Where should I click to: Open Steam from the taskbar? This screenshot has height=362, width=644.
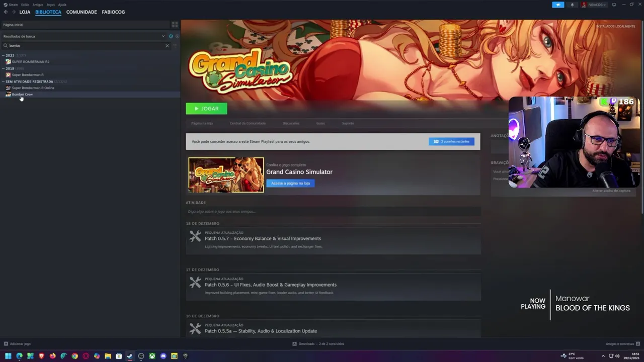click(x=130, y=356)
